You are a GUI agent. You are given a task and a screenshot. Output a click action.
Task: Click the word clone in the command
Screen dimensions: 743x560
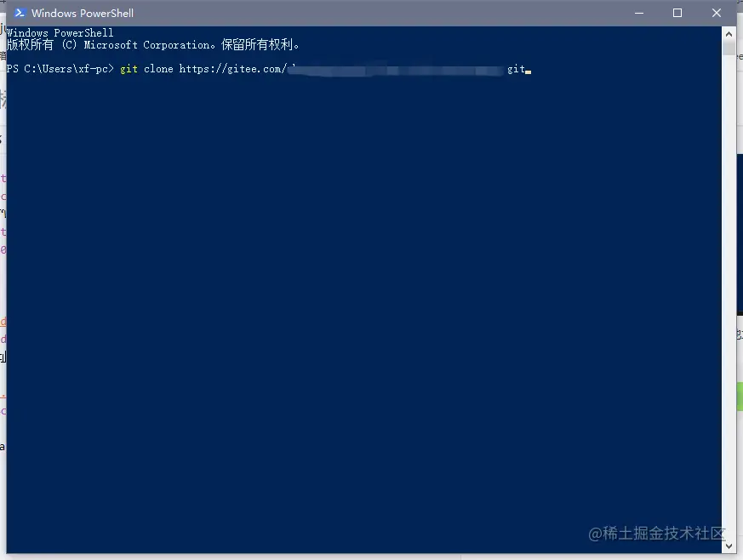pyautogui.click(x=158, y=69)
